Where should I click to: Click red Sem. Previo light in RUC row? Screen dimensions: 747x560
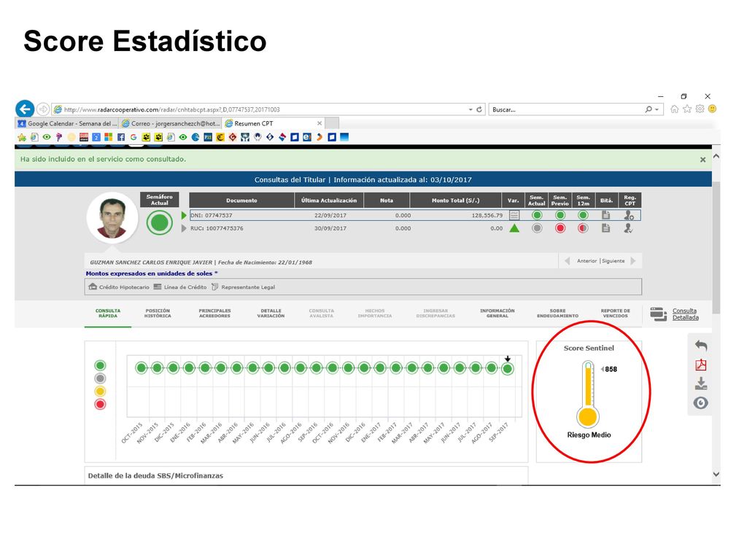[x=560, y=228]
